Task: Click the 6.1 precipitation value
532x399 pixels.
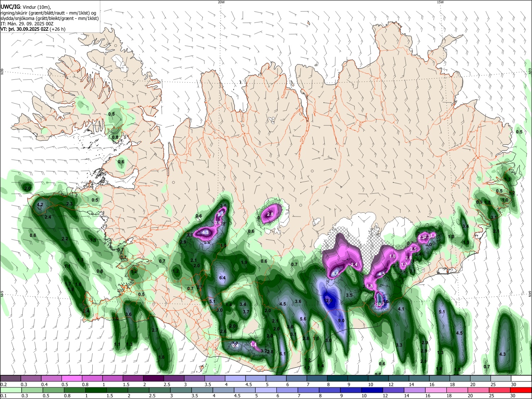Action: [283, 354]
